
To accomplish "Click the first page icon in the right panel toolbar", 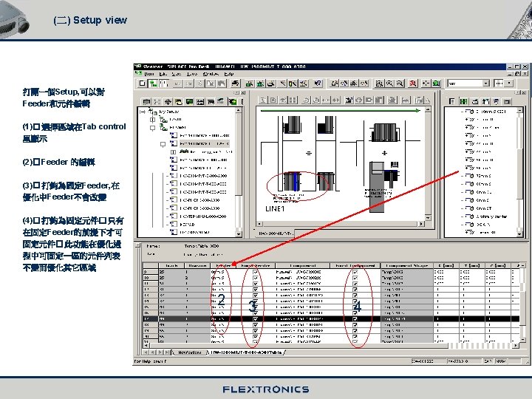I will (x=452, y=101).
